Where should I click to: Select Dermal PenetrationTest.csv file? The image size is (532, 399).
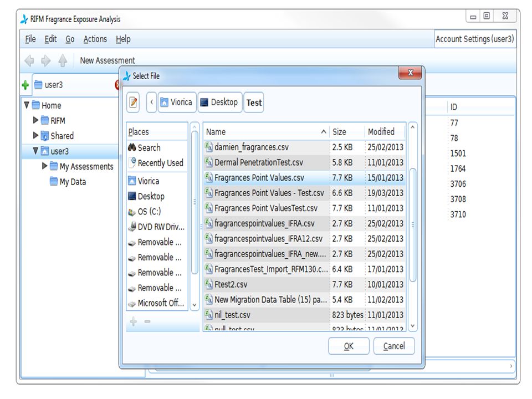click(x=305, y=162)
